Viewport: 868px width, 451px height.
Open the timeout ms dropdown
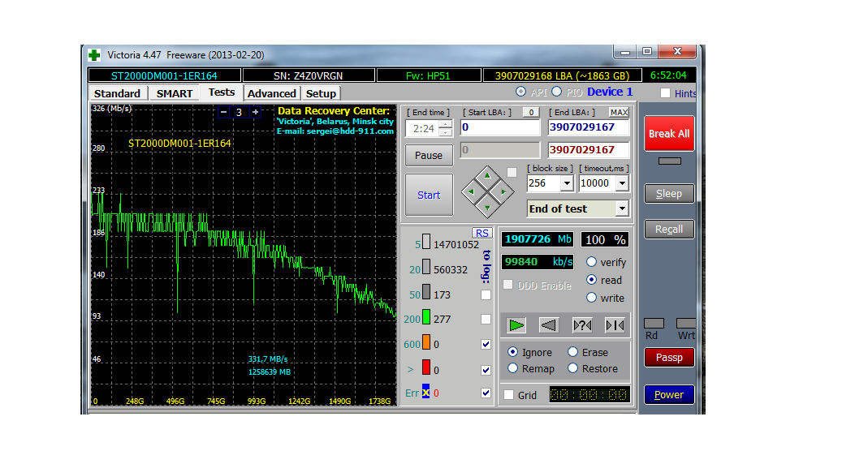pyautogui.click(x=621, y=183)
